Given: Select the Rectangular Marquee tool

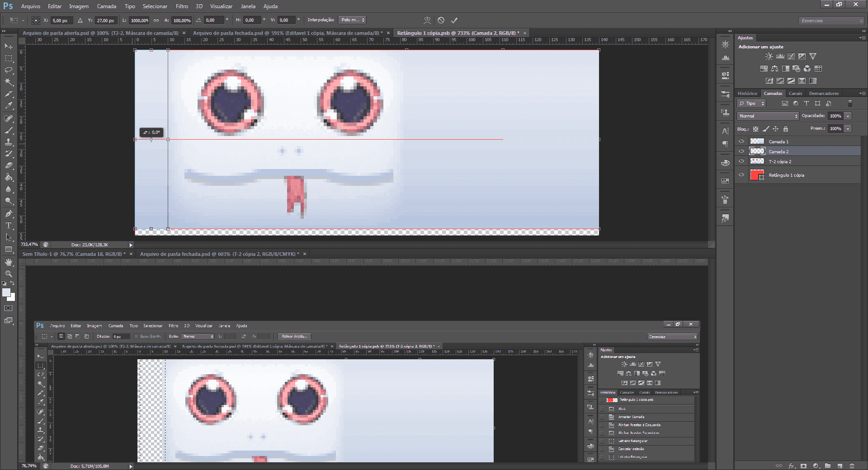Looking at the screenshot, I should pos(9,58).
